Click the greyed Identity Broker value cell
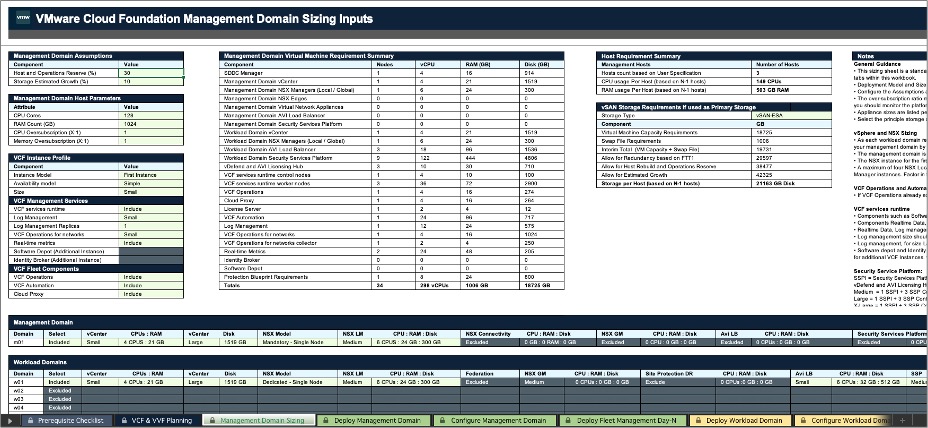This screenshot has width=928, height=428. coord(151,260)
